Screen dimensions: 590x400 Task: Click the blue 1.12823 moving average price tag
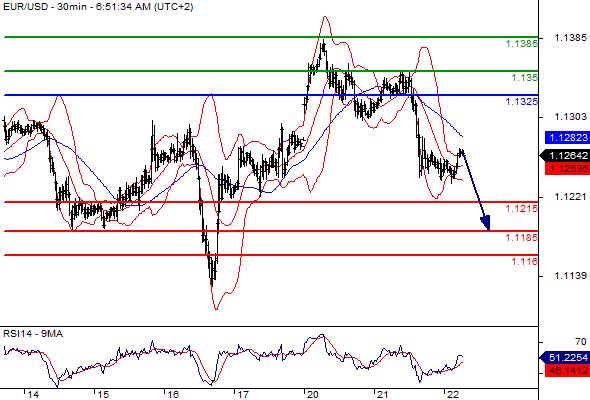point(567,138)
